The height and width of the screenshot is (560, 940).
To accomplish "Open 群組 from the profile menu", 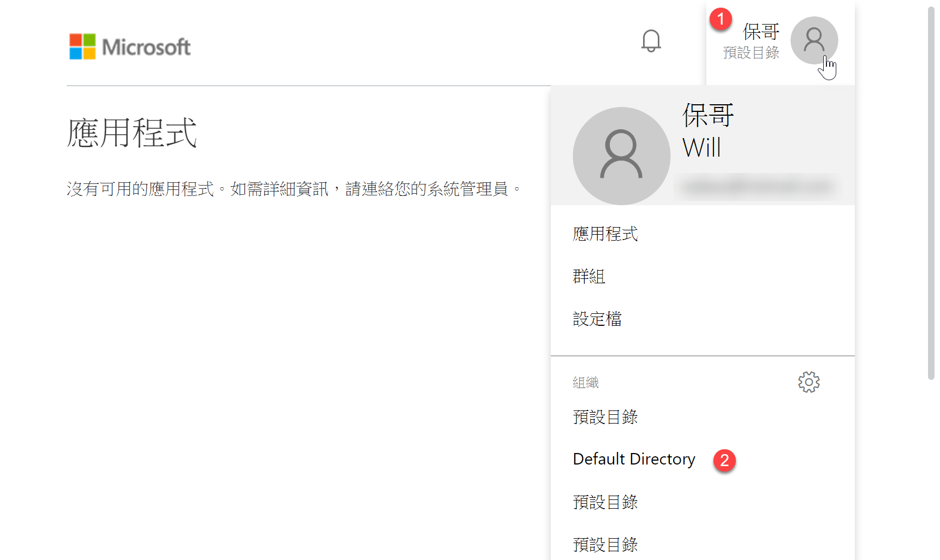I will coord(589,276).
